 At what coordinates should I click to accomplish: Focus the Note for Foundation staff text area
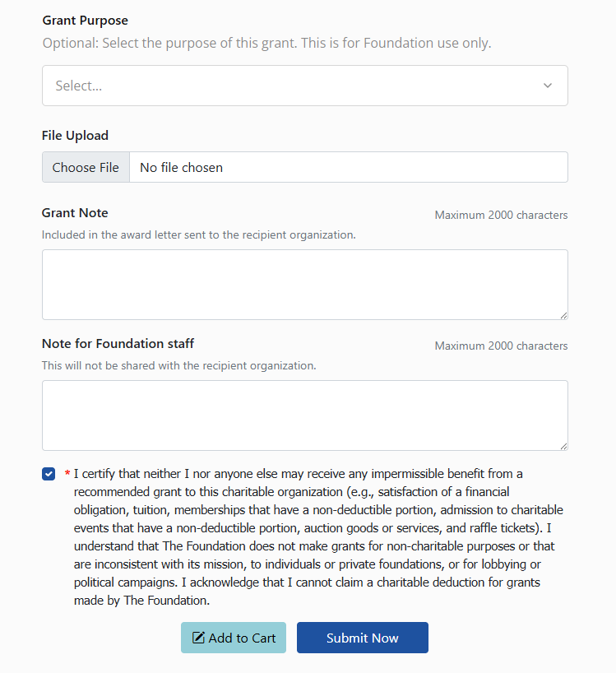(305, 415)
